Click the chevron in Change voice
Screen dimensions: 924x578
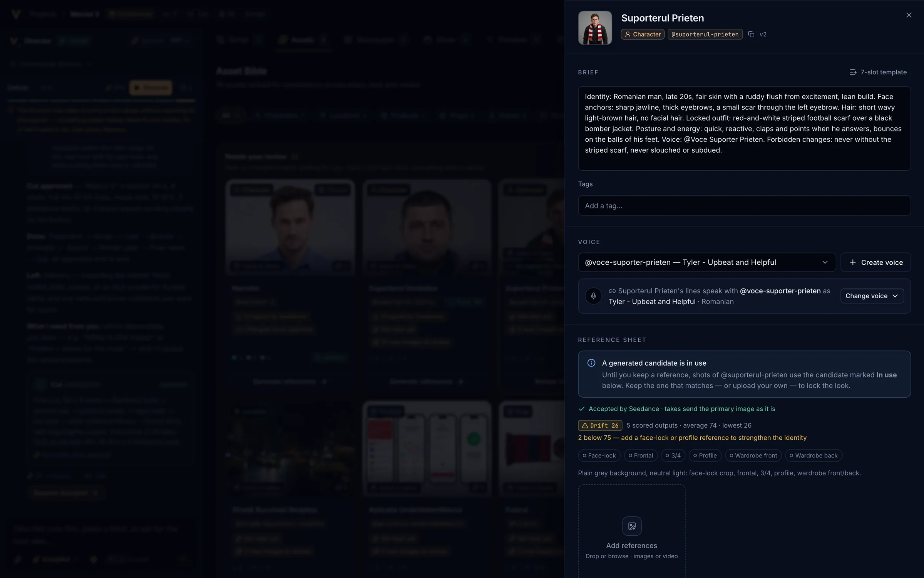(895, 296)
